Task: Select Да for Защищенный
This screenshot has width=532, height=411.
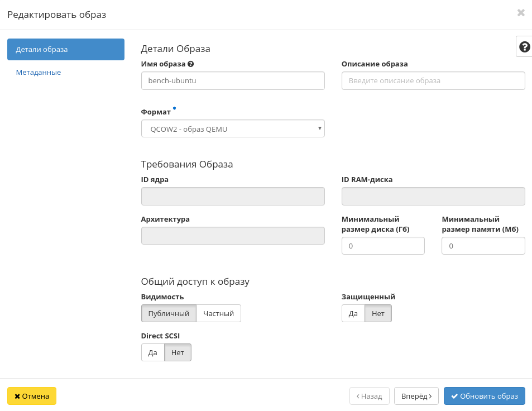Action: (x=353, y=314)
